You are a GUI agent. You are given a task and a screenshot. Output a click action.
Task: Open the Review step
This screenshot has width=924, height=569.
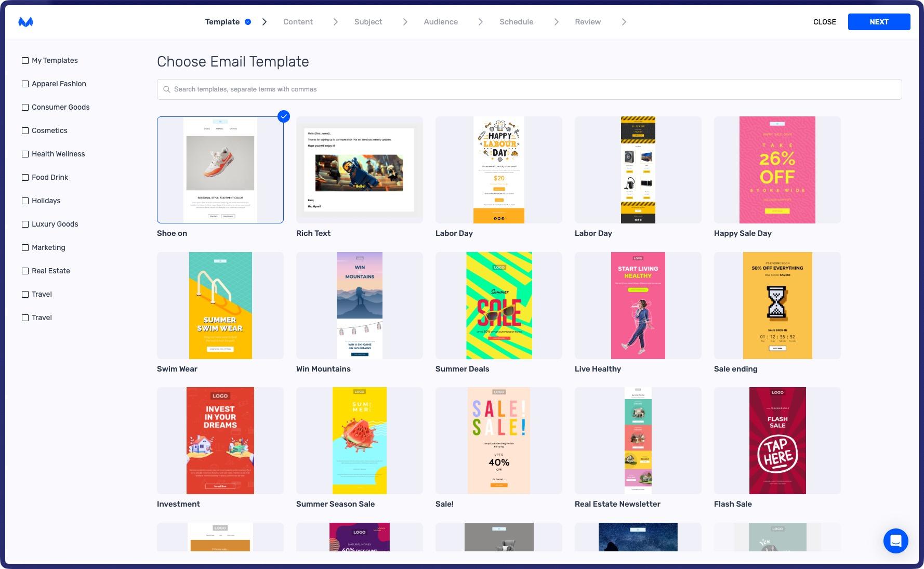coord(588,22)
